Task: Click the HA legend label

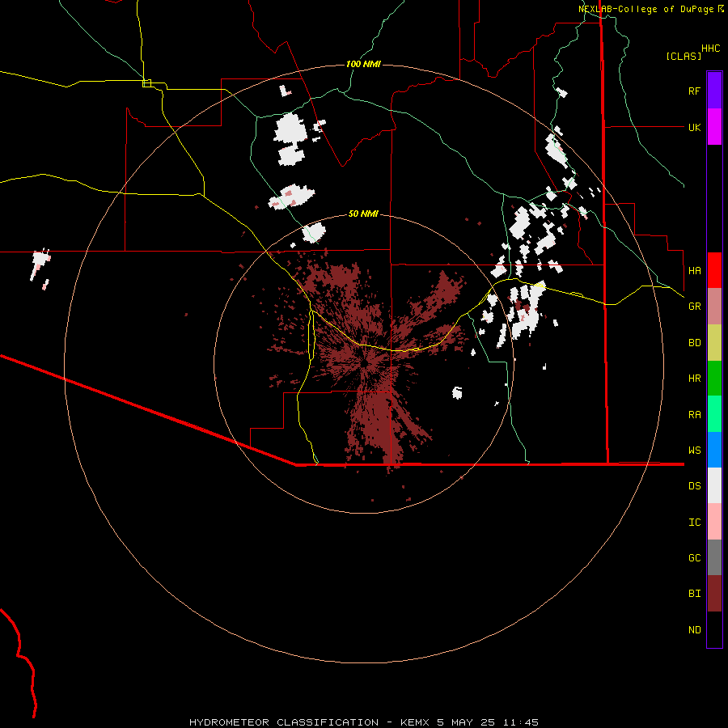Action: click(x=694, y=271)
